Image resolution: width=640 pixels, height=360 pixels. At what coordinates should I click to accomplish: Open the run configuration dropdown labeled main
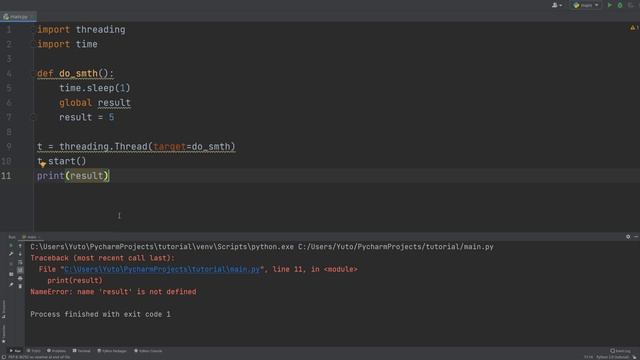pyautogui.click(x=586, y=5)
